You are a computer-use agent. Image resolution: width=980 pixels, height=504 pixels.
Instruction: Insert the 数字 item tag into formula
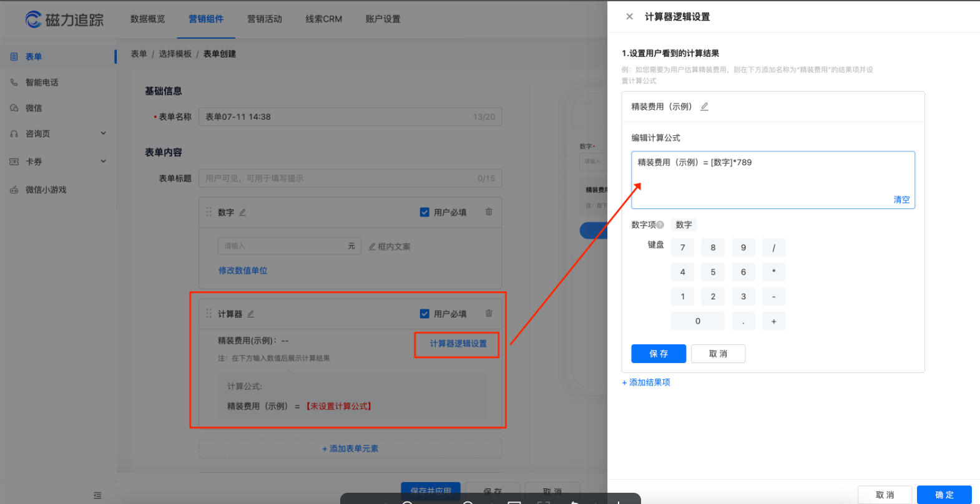pos(684,225)
